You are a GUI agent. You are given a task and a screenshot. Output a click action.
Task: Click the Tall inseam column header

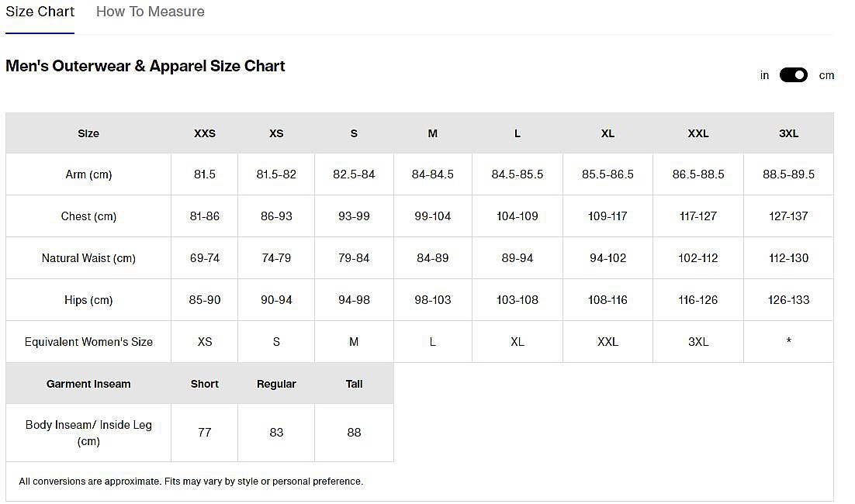(x=354, y=384)
